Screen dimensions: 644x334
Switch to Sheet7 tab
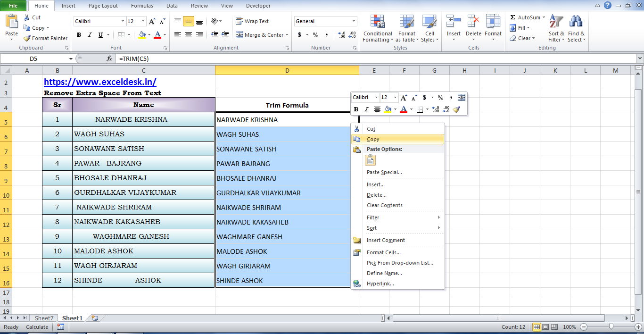point(44,318)
